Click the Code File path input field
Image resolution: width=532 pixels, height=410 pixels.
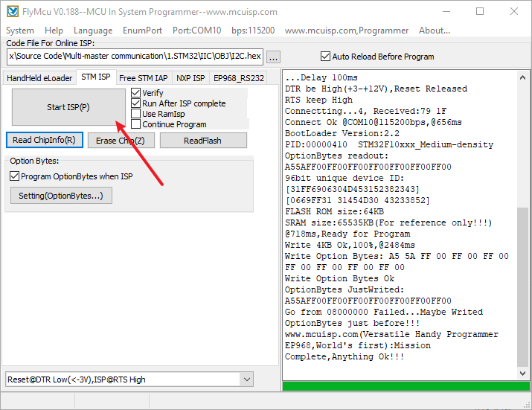pos(134,57)
